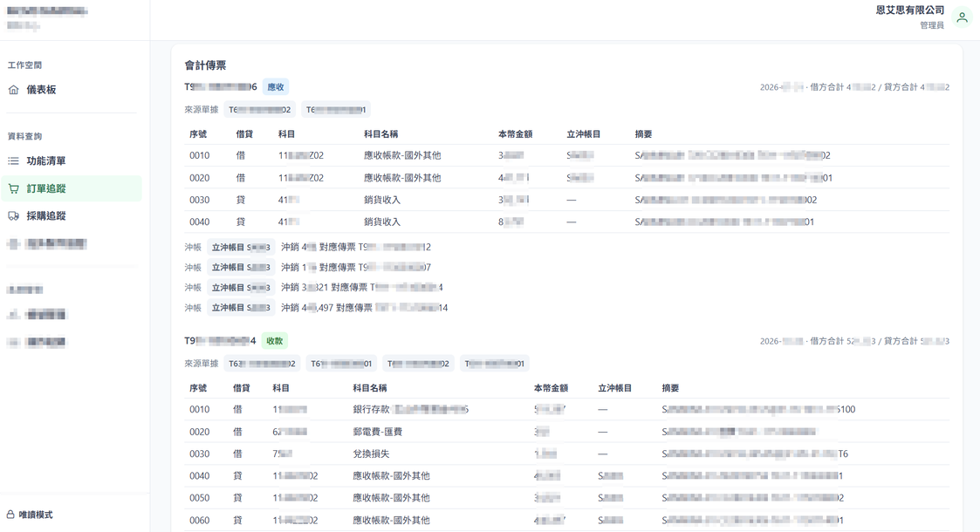This screenshot has width=980, height=532.
Task: Click 應收 row 0040 銷貨收入 cell
Action: tap(382, 222)
